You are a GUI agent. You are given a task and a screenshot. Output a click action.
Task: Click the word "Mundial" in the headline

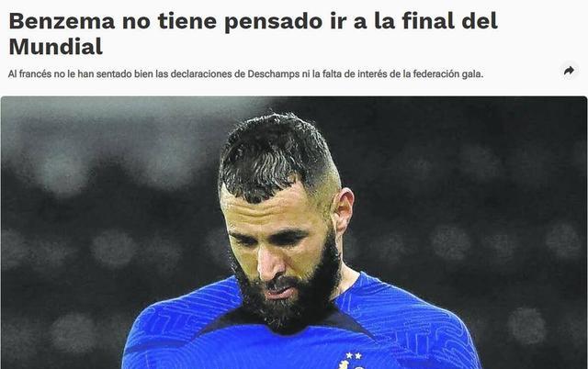coord(55,47)
